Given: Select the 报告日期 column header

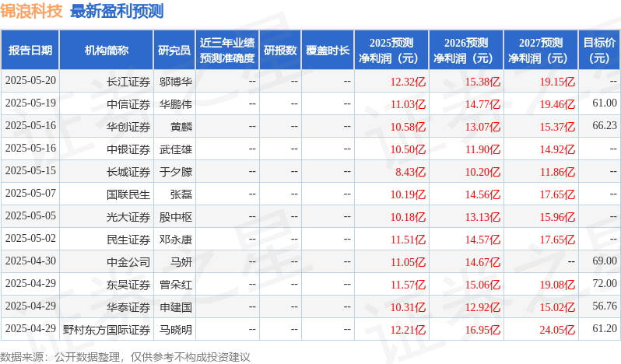Looking at the screenshot, I should 30,51.
